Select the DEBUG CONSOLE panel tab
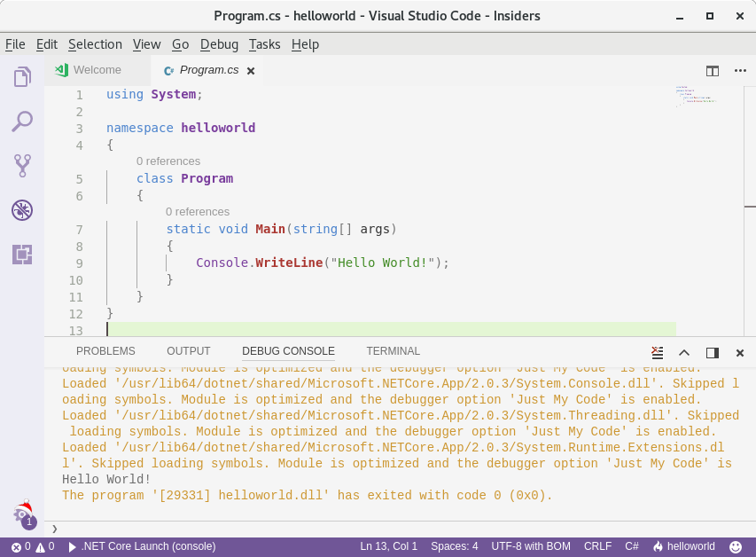Viewport: 756px width, 557px height. (288, 351)
